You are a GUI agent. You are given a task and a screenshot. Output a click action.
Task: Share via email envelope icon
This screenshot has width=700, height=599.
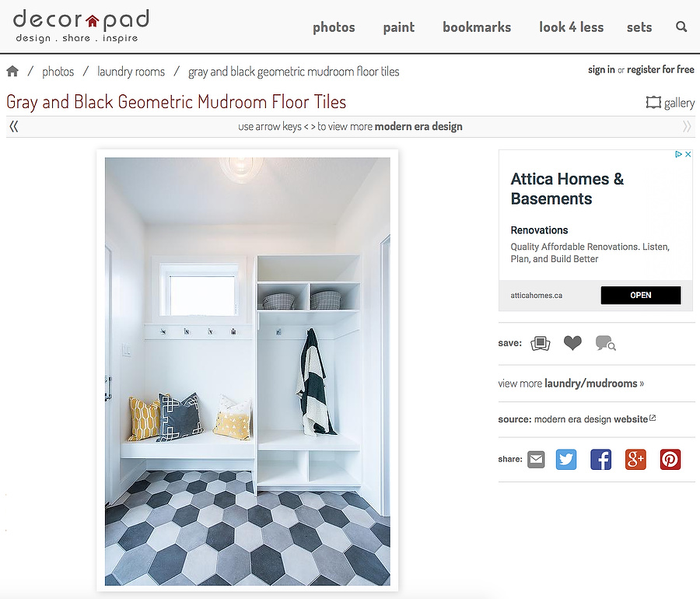(x=536, y=459)
